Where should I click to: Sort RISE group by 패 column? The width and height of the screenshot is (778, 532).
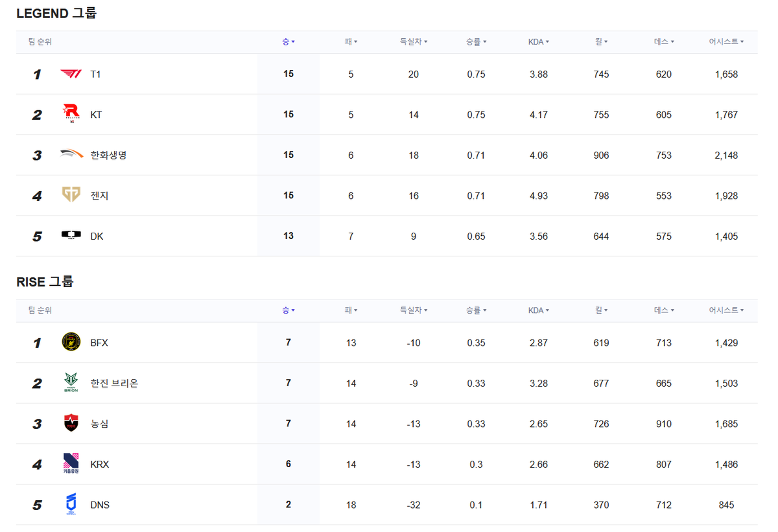351,310
